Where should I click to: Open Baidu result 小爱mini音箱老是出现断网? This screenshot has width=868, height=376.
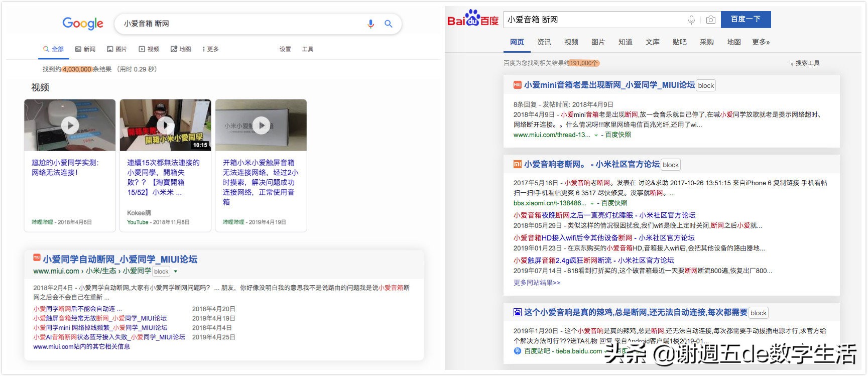(609, 85)
